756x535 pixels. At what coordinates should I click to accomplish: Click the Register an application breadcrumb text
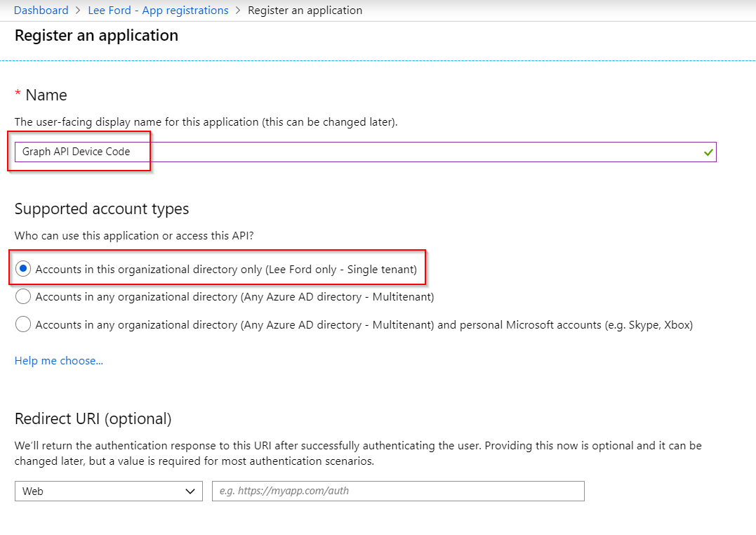pyautogui.click(x=305, y=10)
